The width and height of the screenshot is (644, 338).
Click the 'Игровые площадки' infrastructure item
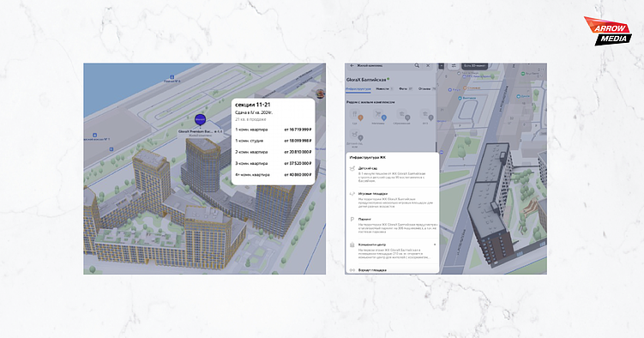point(392,200)
